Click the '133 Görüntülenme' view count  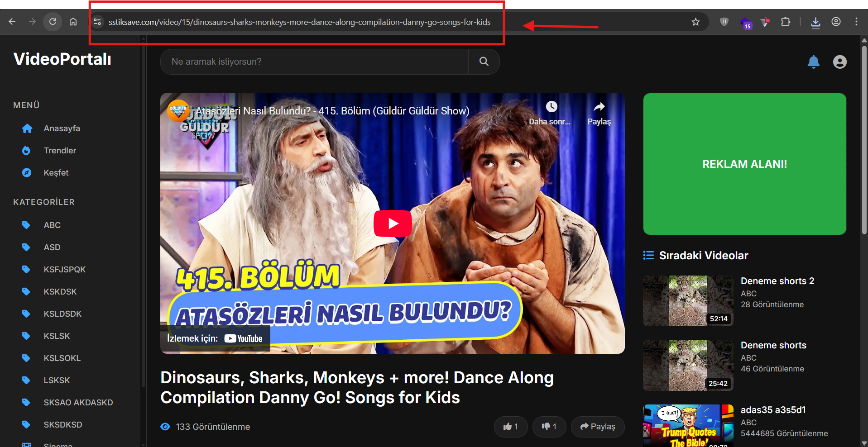click(x=213, y=427)
